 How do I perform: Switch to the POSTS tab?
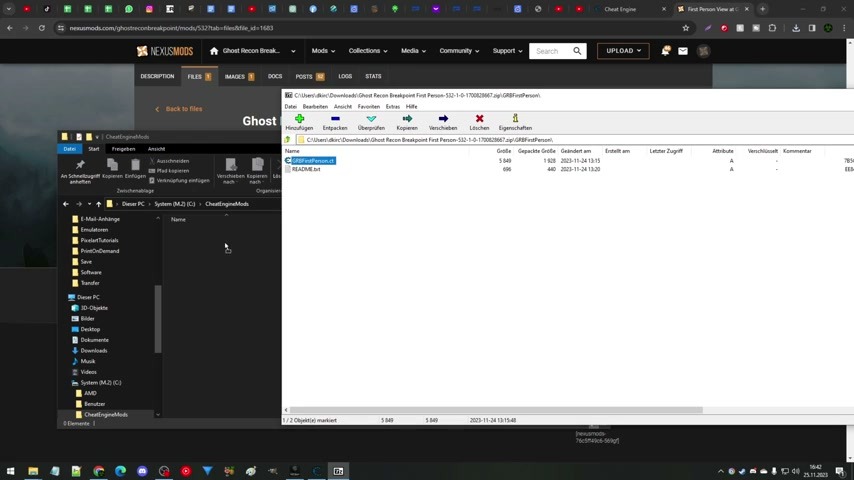[309, 77]
